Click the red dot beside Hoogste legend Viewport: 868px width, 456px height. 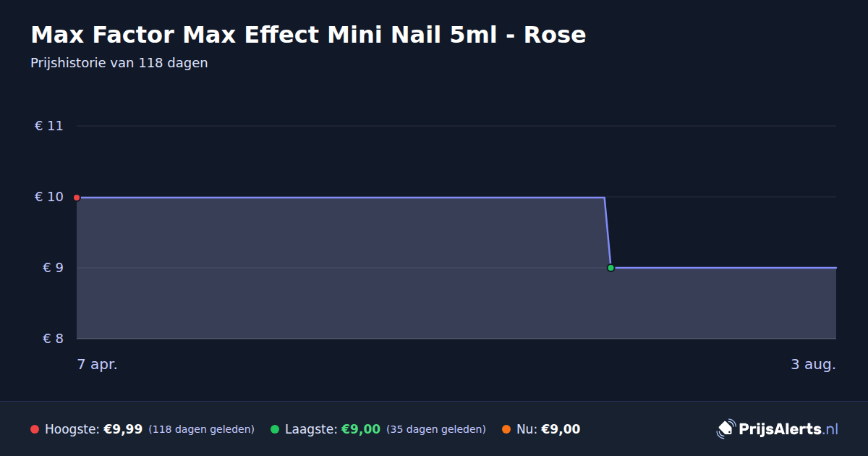(35, 429)
